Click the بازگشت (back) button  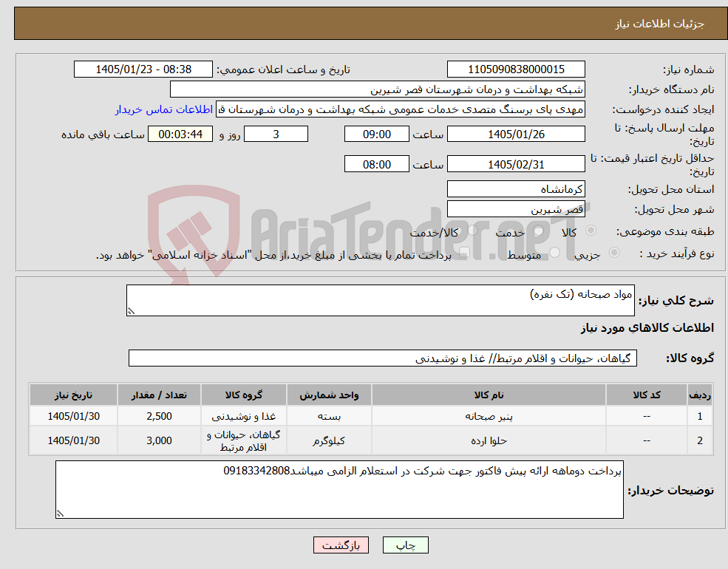[341, 545]
